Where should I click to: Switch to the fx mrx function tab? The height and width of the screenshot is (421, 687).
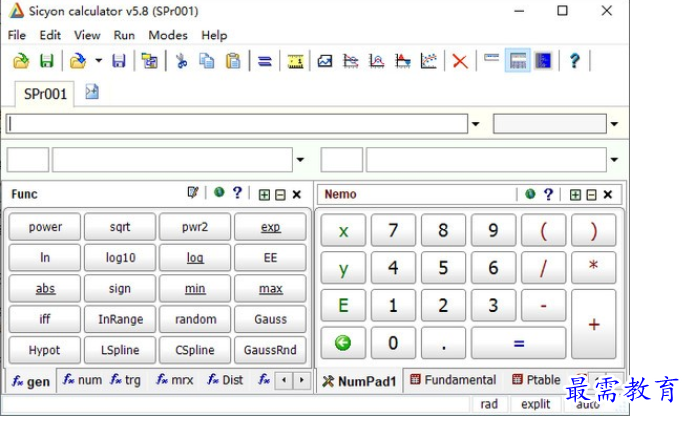click(174, 380)
